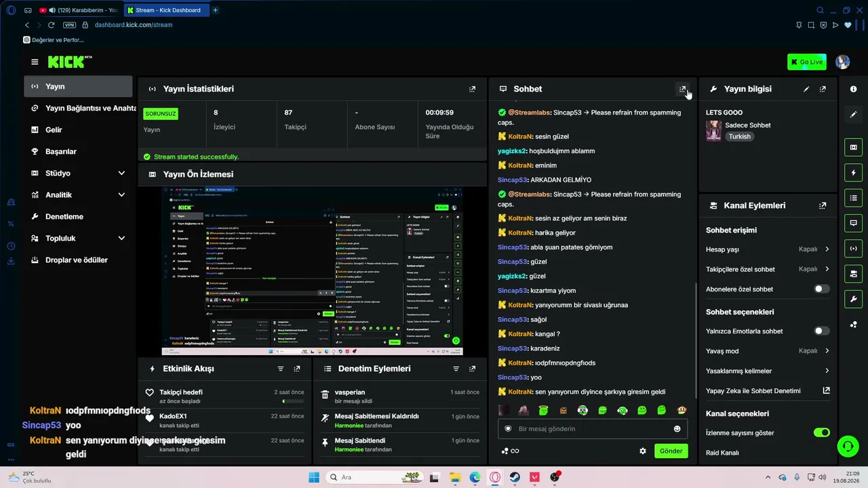Screen dimensions: 868x488
Task: Open the green support headset button
Action: pos(848,446)
